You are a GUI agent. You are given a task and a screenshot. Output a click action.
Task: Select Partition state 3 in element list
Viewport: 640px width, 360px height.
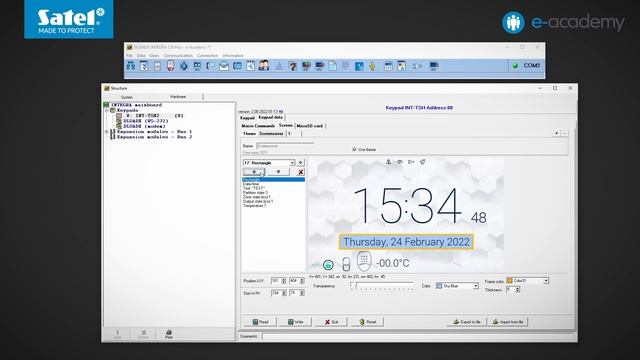pyautogui.click(x=256, y=193)
